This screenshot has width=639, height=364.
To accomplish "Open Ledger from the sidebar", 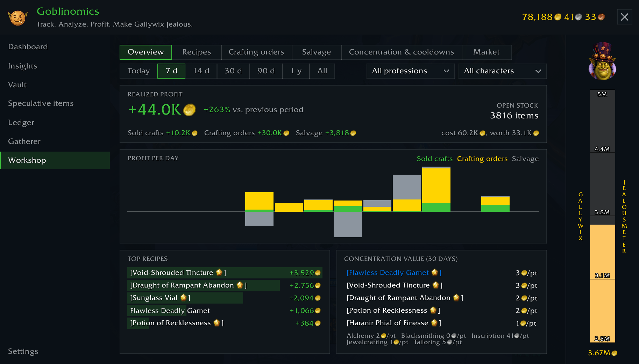I will click(55, 123).
